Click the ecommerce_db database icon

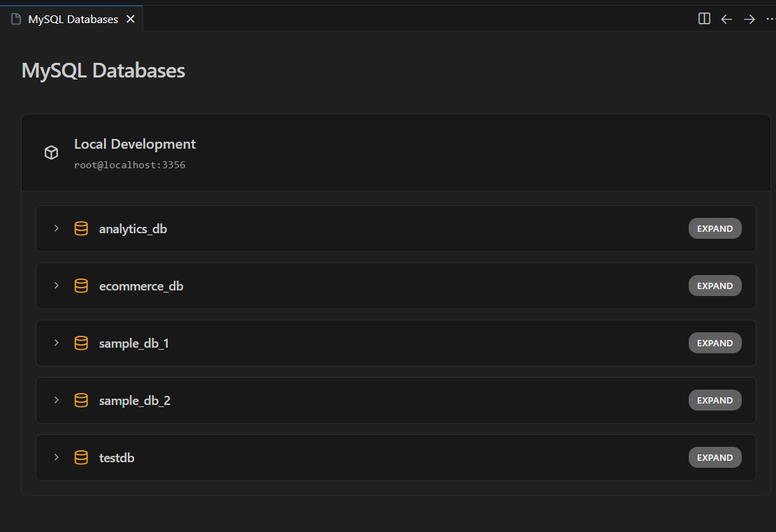tap(81, 286)
